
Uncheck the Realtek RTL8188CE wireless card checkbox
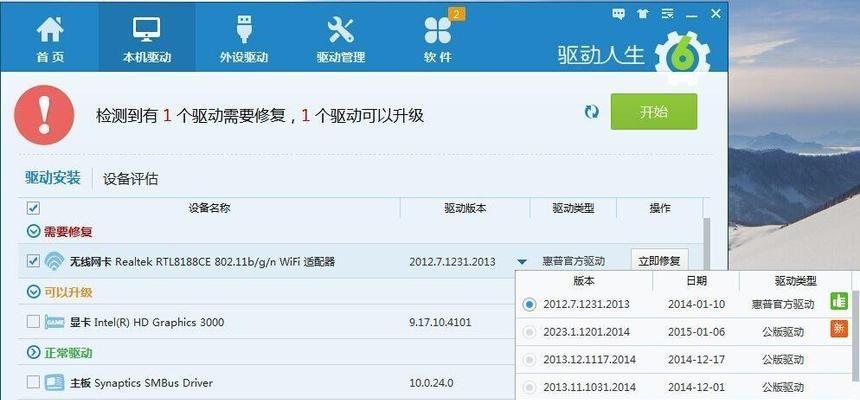[x=33, y=261]
